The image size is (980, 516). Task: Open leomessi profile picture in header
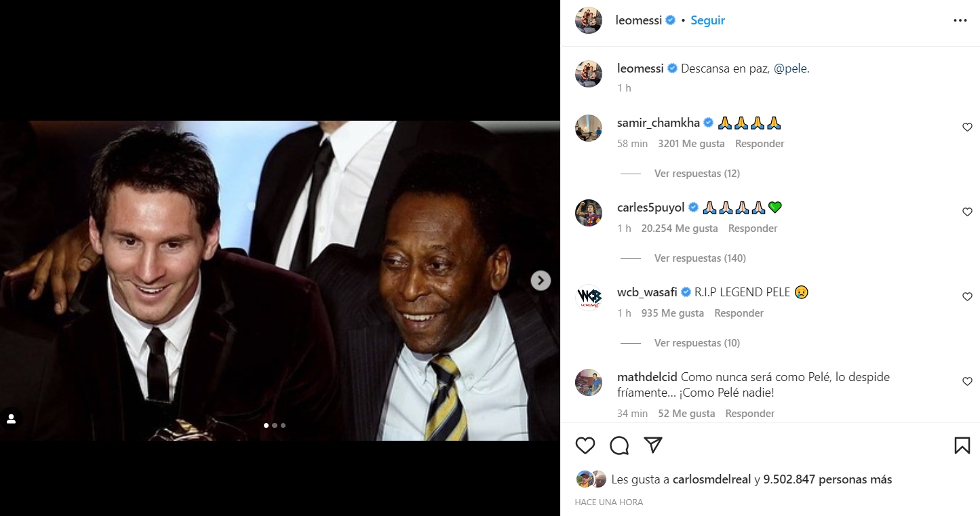click(588, 20)
